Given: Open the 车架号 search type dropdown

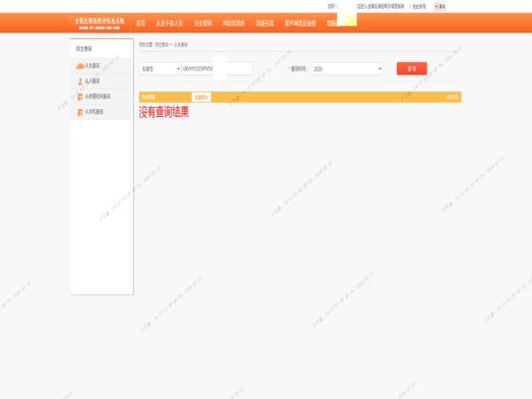Looking at the screenshot, I should [x=160, y=68].
